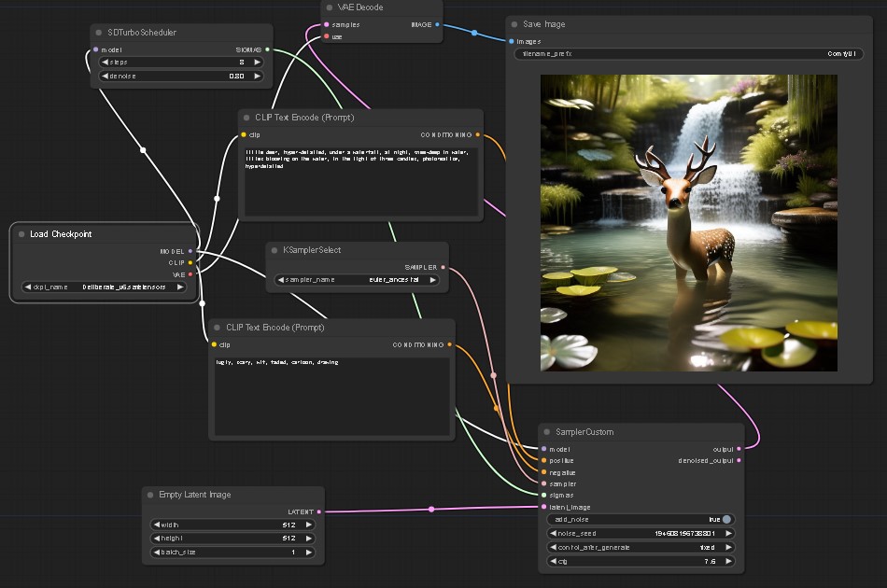This screenshot has width=887, height=588.
Task: Toggle the add_noise switch in SamplerCustom
Action: 725,519
